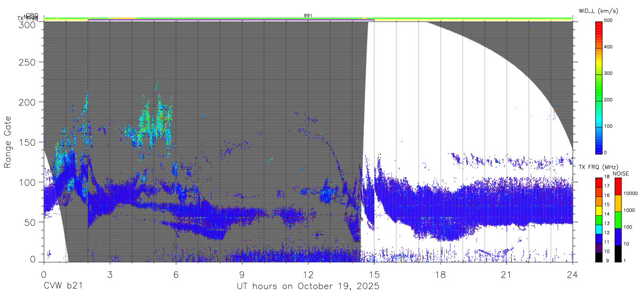Click the 'NOISE' legend title
Image resolution: width=644 pixels, height=297 pixels.
click(x=622, y=173)
